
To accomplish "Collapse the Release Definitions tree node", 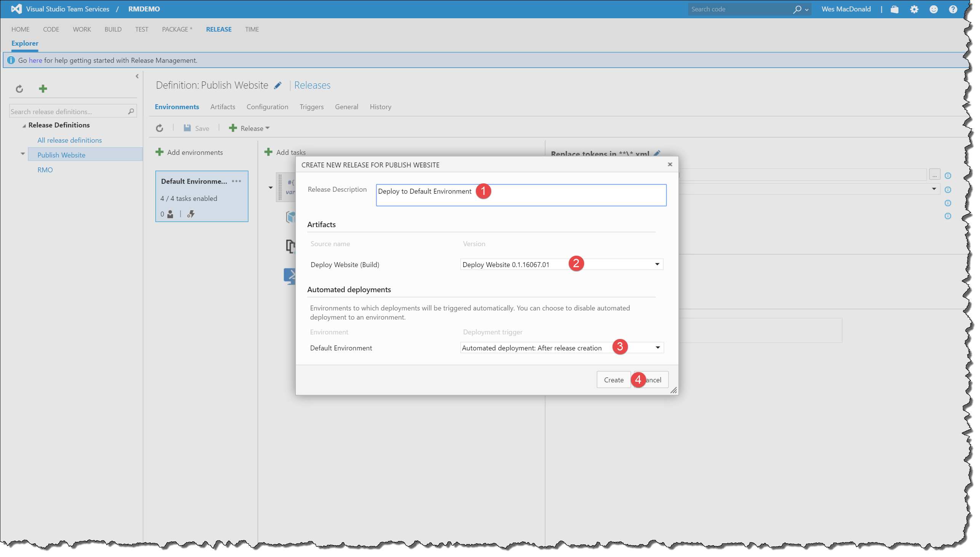I will pos(24,126).
